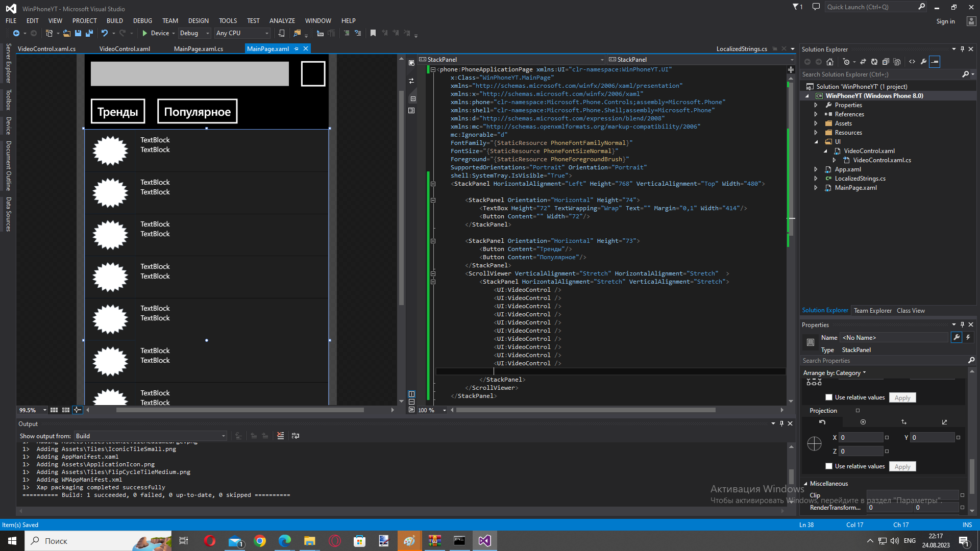The height and width of the screenshot is (551, 980).
Task: Click the wrench Properties icon in Solution Explorer
Action: coord(923,62)
